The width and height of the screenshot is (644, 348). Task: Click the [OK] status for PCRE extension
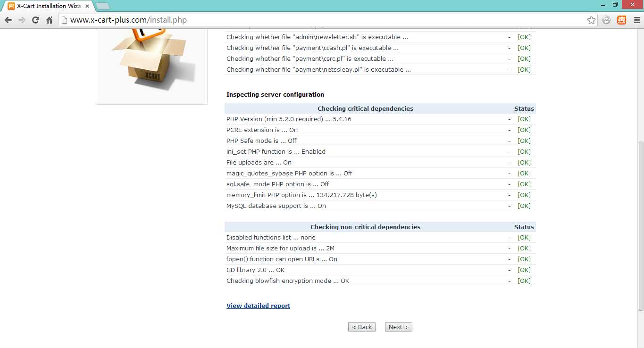(x=524, y=130)
